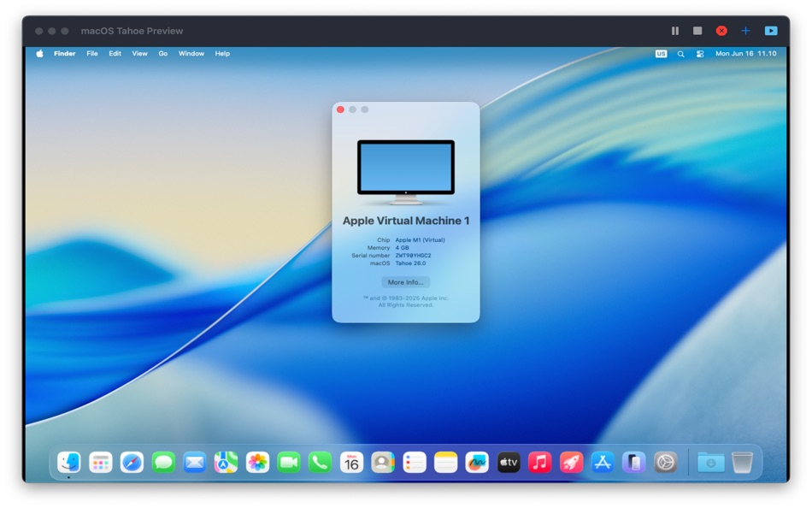
Task: Open Photos from the Dock
Action: (257, 462)
